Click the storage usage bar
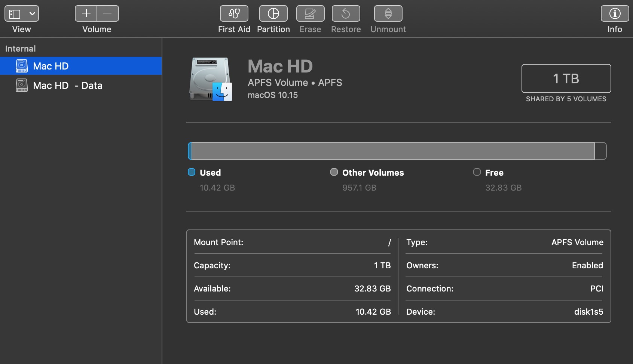This screenshot has height=364, width=633. click(397, 151)
